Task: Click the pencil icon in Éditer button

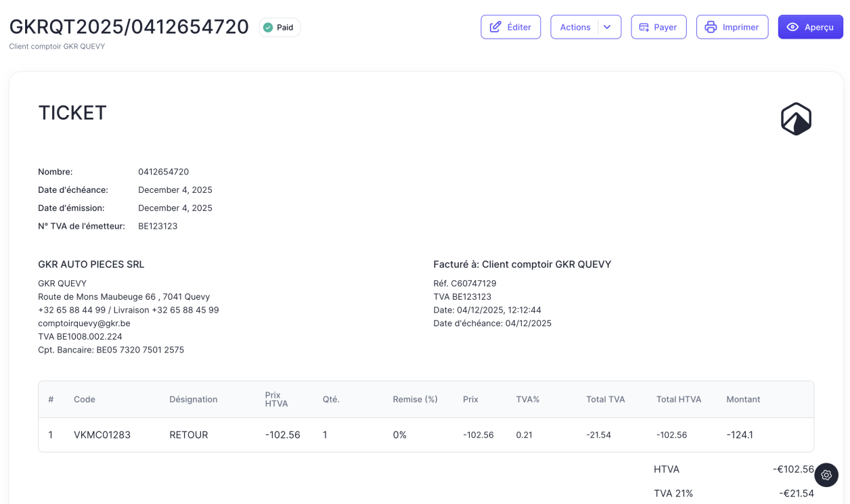Action: point(495,27)
